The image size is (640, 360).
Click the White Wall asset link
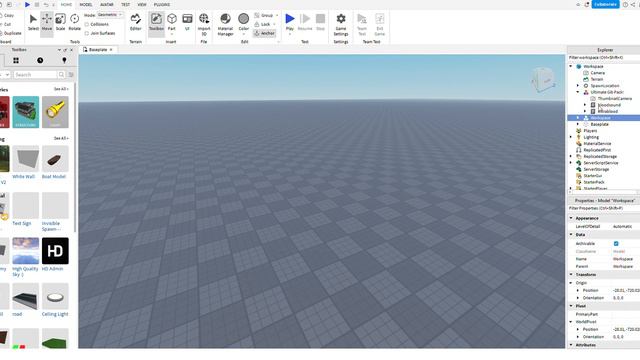(x=24, y=177)
